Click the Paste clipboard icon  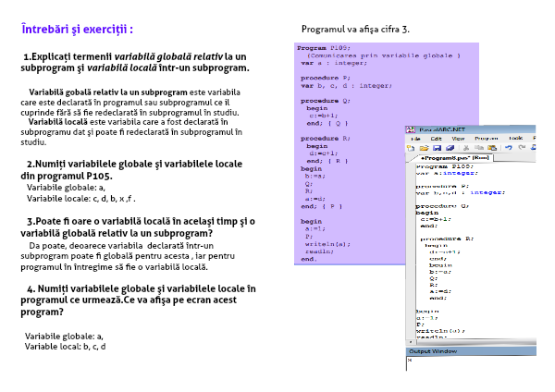pyautogui.click(x=492, y=148)
